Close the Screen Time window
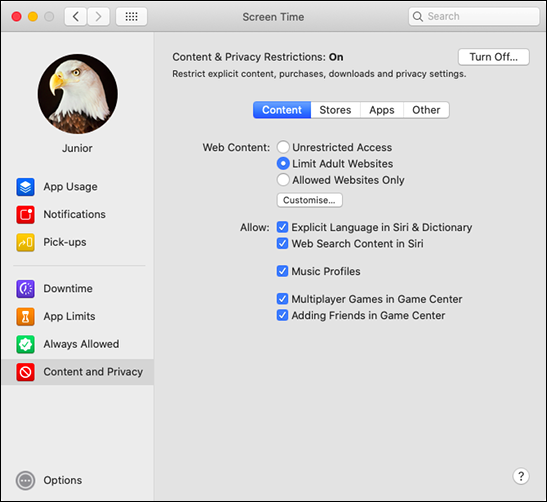The width and height of the screenshot is (547, 502). point(16,16)
